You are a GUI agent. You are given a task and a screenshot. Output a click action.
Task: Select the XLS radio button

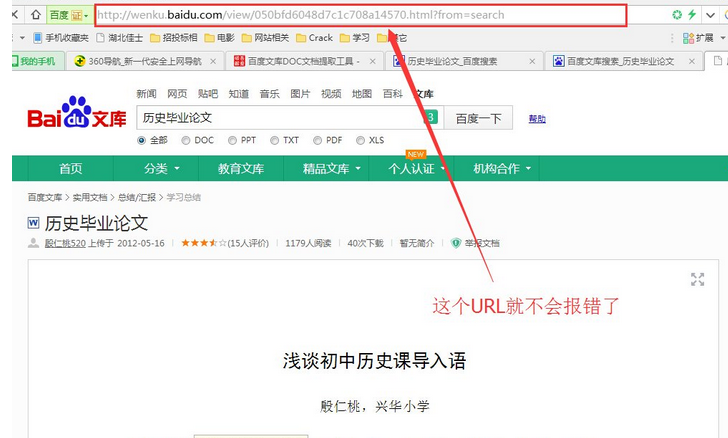tap(360, 140)
